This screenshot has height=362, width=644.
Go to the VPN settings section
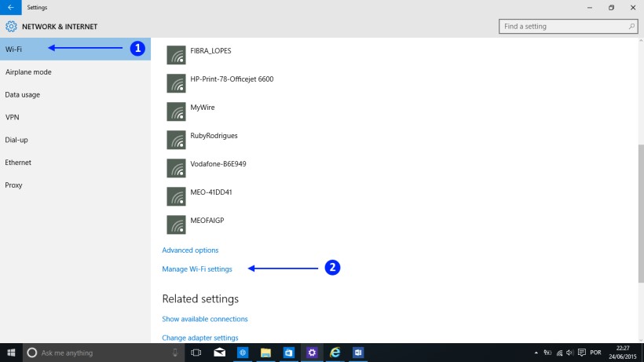[13, 118]
